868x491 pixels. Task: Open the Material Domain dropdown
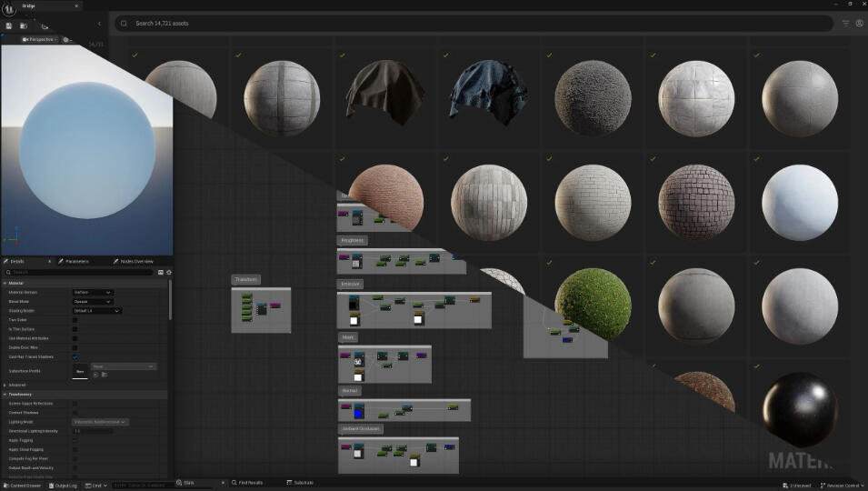(x=93, y=292)
